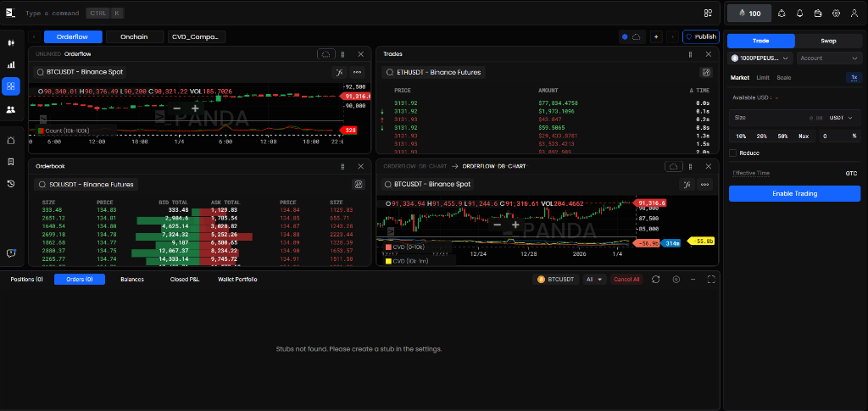
Task: Open GTC effective time dropdown
Action: 851,174
